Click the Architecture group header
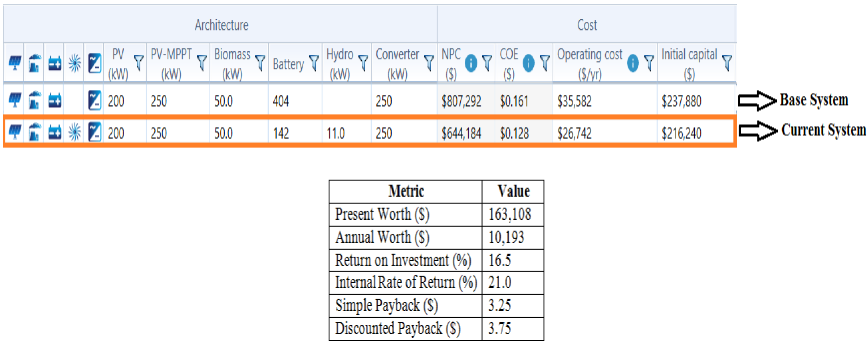 (221, 25)
